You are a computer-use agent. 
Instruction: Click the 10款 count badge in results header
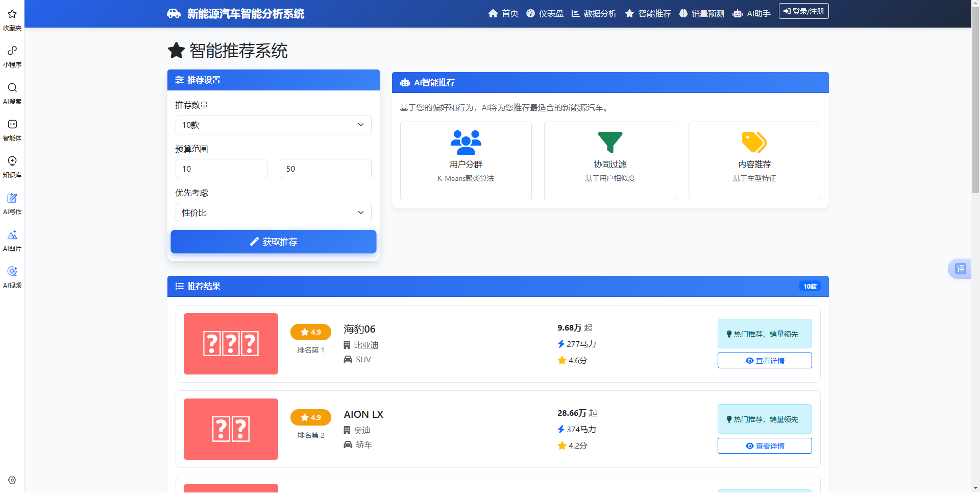[x=810, y=287]
